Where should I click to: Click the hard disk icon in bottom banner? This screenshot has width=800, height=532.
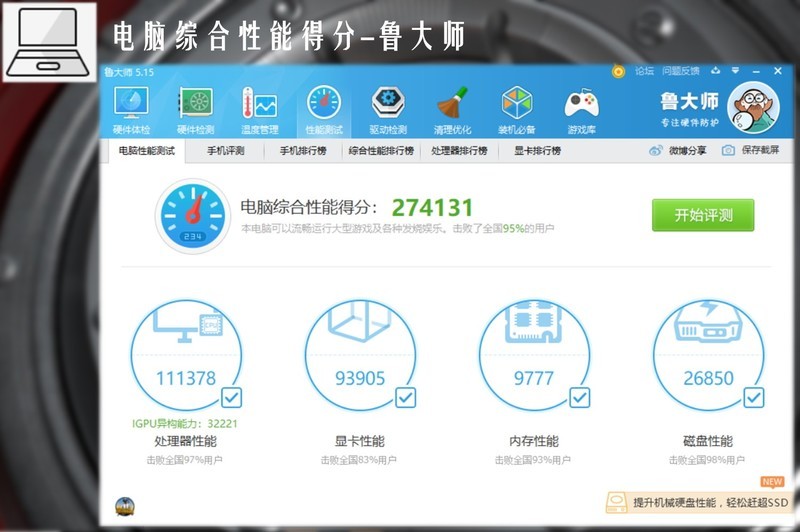(617, 502)
